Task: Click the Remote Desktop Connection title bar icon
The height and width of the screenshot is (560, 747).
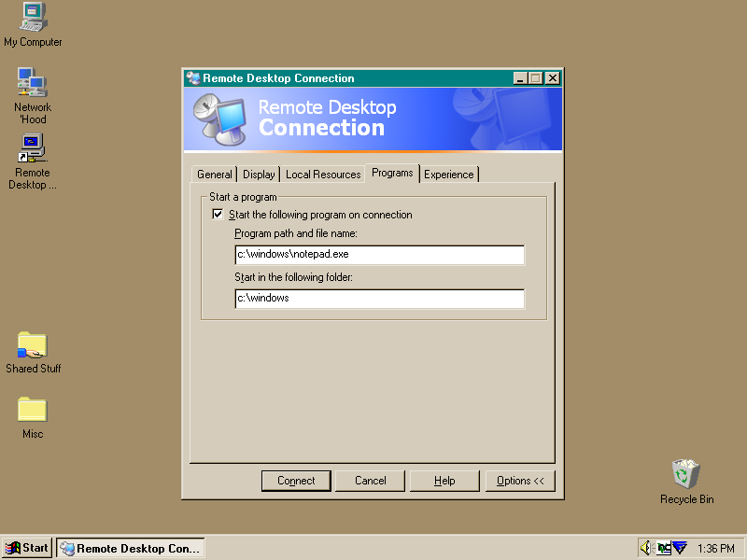Action: point(193,78)
